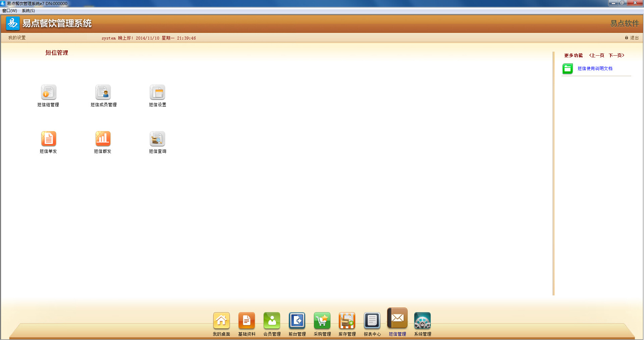Open the 窗口(W) menu
The height and width of the screenshot is (340, 644).
click(10, 11)
